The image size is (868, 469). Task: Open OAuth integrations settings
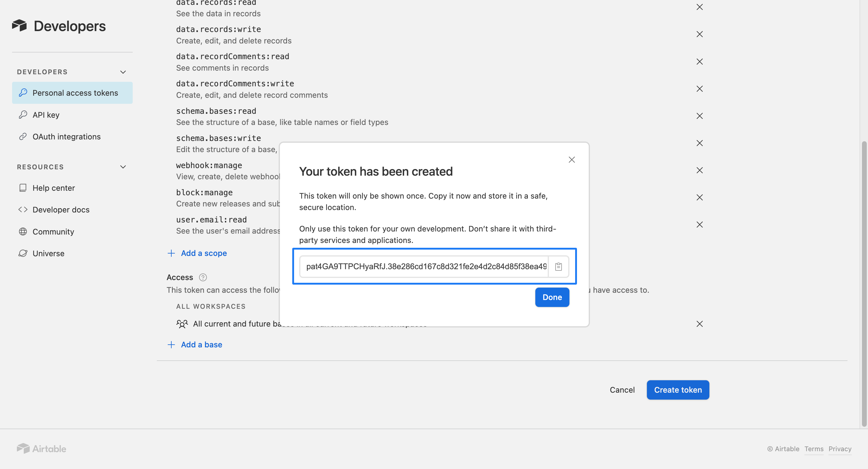(66, 136)
